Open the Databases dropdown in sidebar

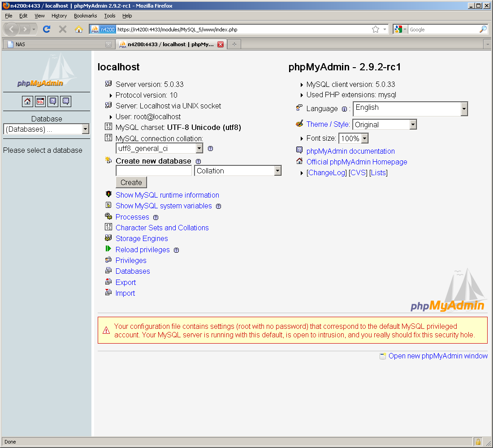(46, 129)
